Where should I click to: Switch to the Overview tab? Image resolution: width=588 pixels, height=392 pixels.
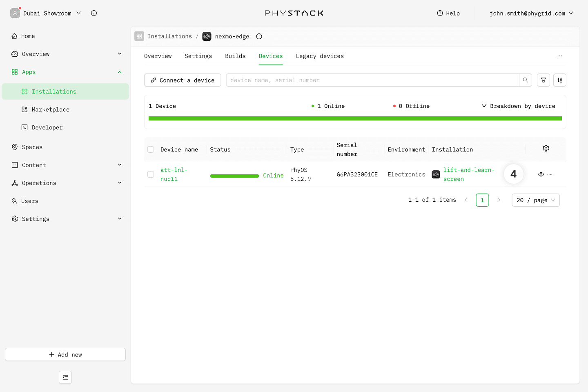pos(158,56)
